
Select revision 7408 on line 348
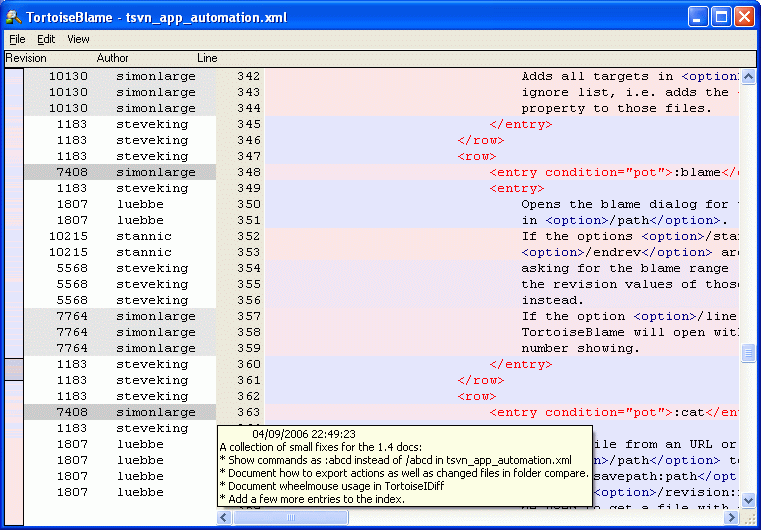coord(72,172)
